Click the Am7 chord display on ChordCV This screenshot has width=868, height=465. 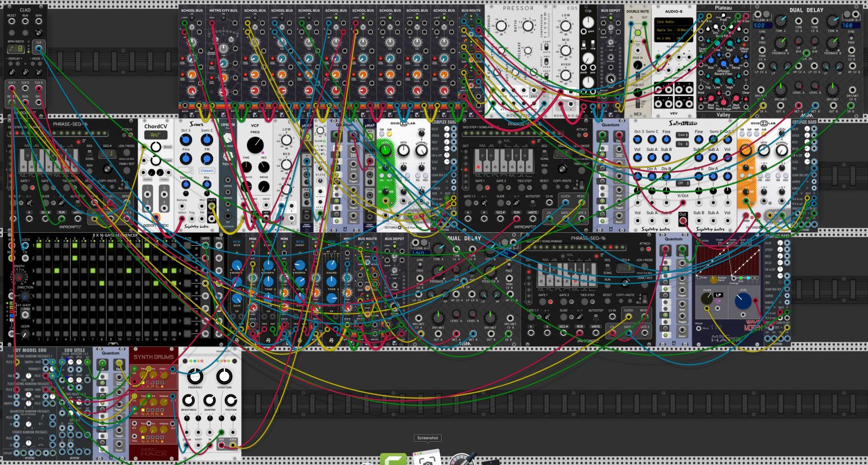pos(155,136)
